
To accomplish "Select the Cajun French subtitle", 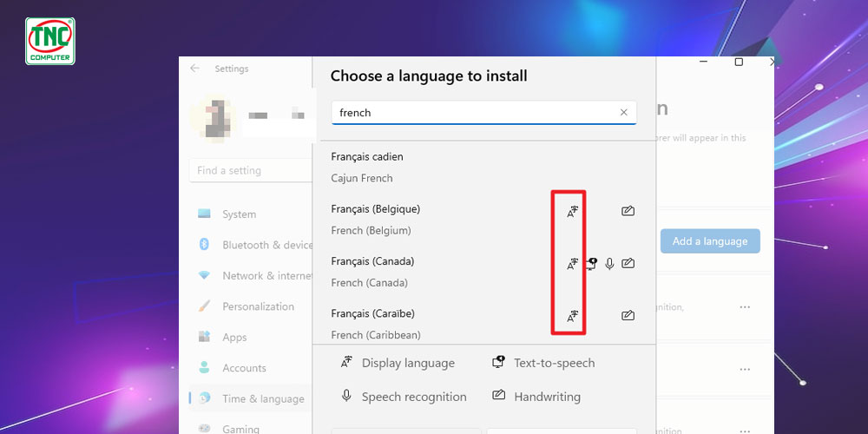I will pos(361,178).
